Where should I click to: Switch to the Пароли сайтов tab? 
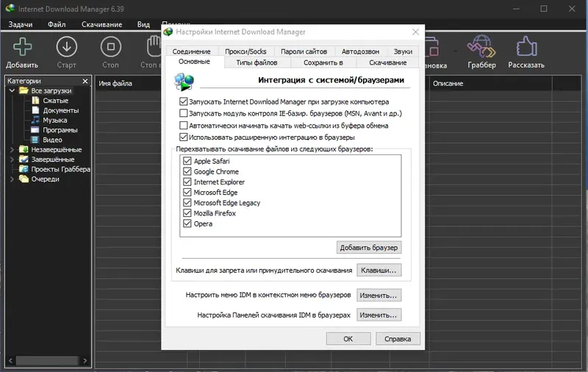[304, 51]
